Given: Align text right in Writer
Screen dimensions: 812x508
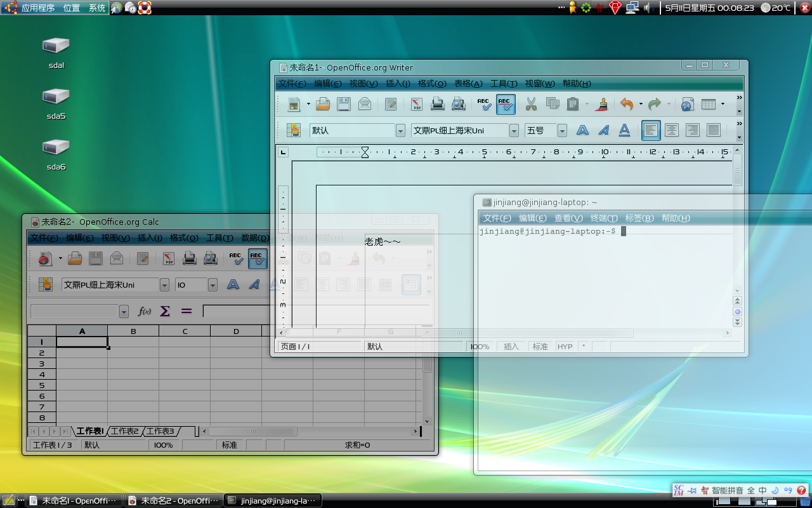Looking at the screenshot, I should click(x=693, y=130).
